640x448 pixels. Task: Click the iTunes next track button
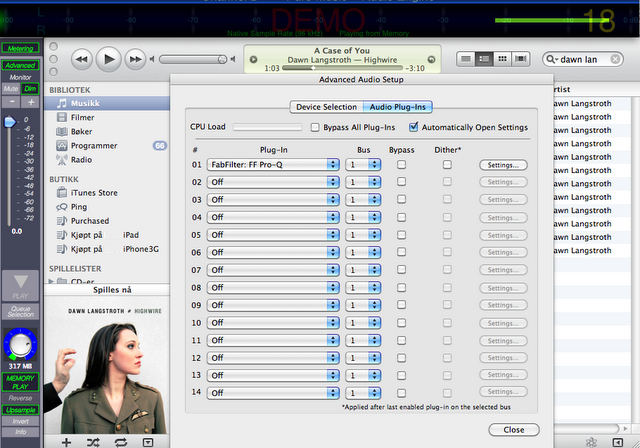click(135, 60)
